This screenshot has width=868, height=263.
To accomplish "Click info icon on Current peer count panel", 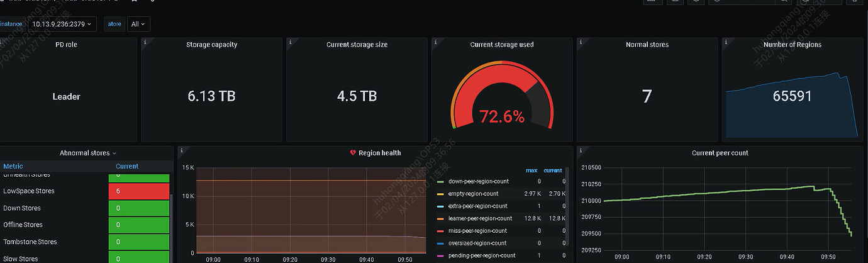I will point(581,150).
